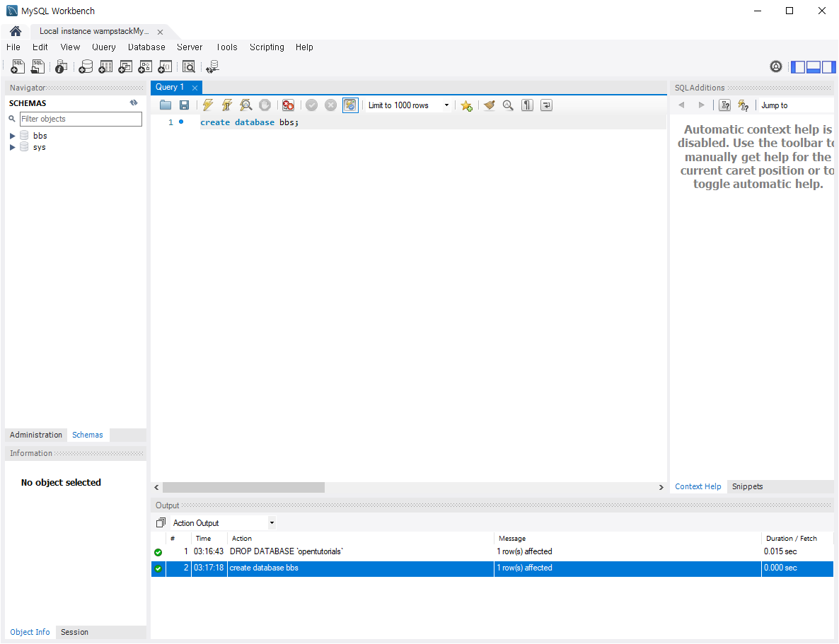Screen dimensions: 839x644
Task: Toggle the right sidebar panel
Action: (x=829, y=67)
